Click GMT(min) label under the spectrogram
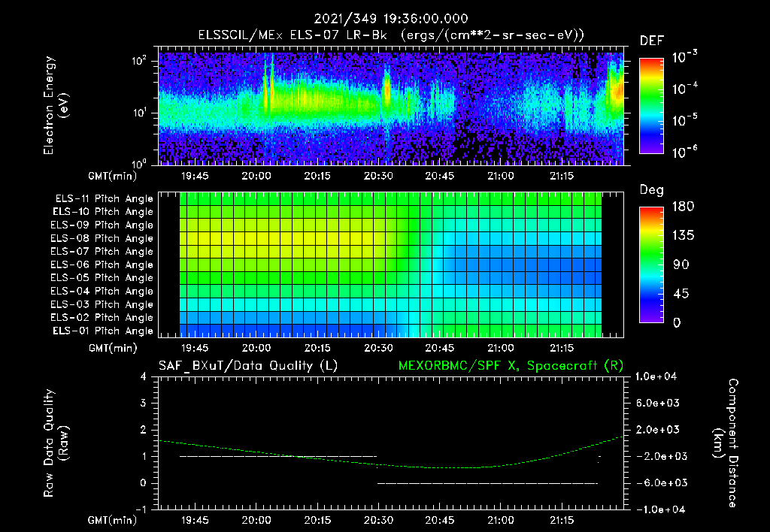Screen dimensions: 770x532 [112, 176]
